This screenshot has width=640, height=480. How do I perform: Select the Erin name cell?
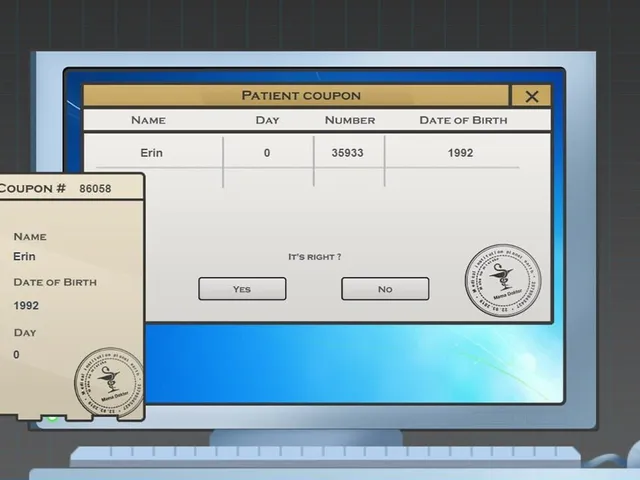(151, 153)
